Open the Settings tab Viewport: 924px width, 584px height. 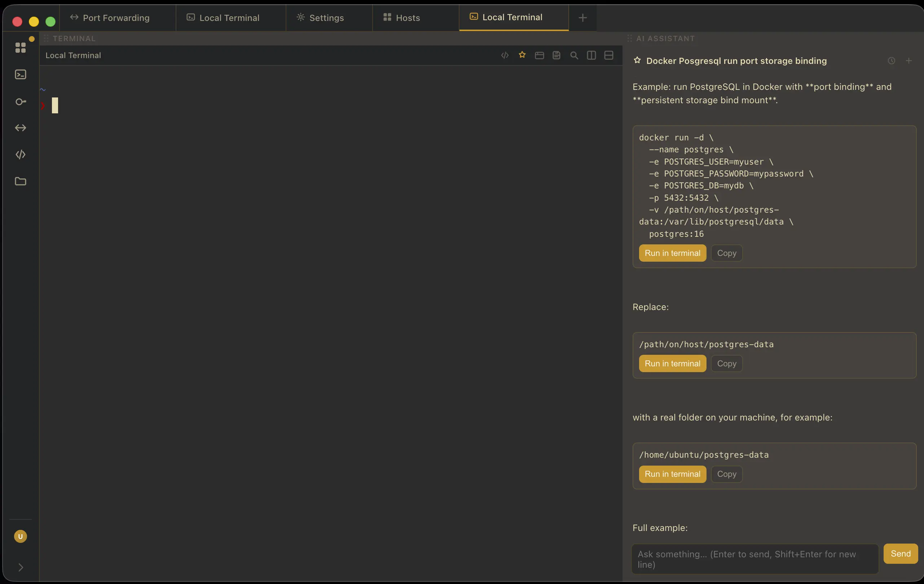coord(329,18)
